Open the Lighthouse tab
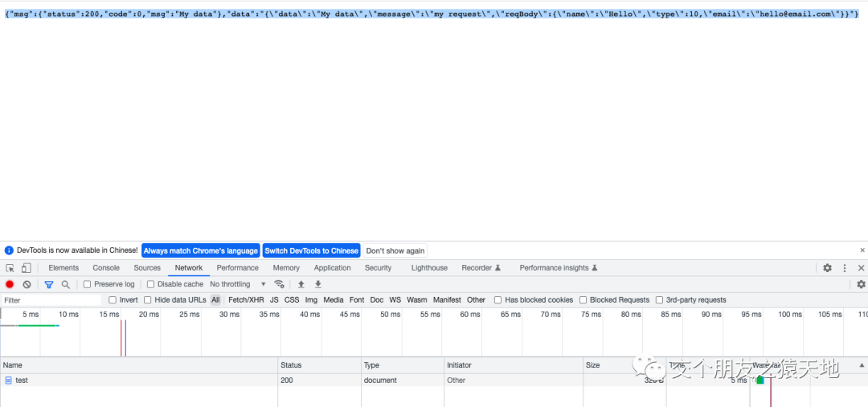This screenshot has width=868, height=407. click(x=429, y=267)
